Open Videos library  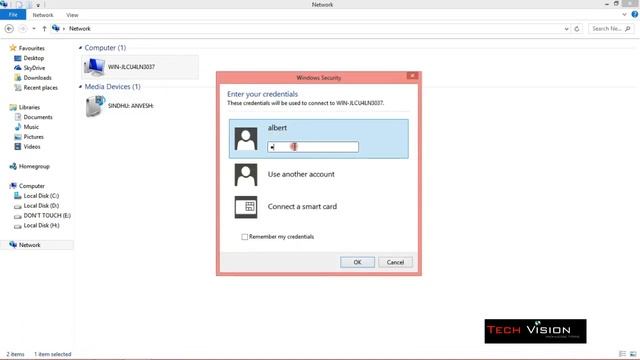point(32,147)
